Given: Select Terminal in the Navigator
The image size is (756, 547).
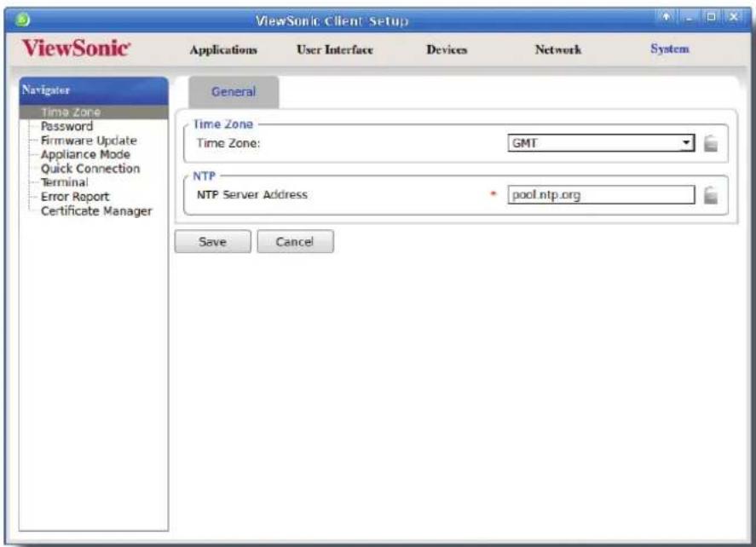Looking at the screenshot, I should (64, 182).
